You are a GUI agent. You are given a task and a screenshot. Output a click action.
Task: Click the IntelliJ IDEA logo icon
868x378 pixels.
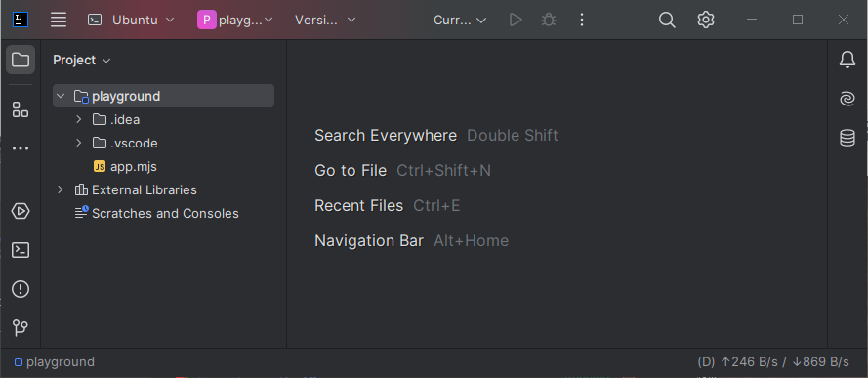[21, 20]
